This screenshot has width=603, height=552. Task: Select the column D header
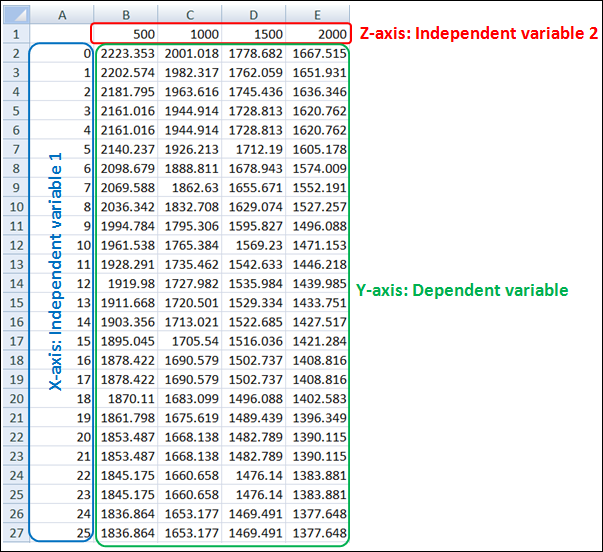256,13
